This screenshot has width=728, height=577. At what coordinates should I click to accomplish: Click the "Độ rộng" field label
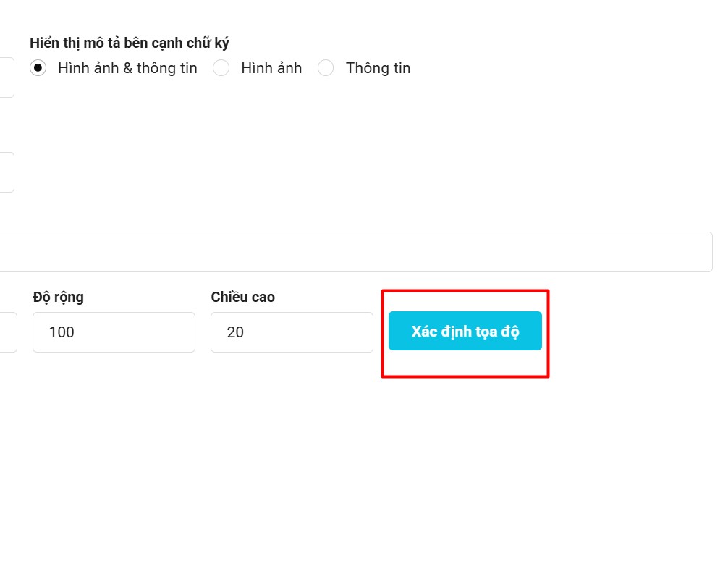[x=59, y=297]
